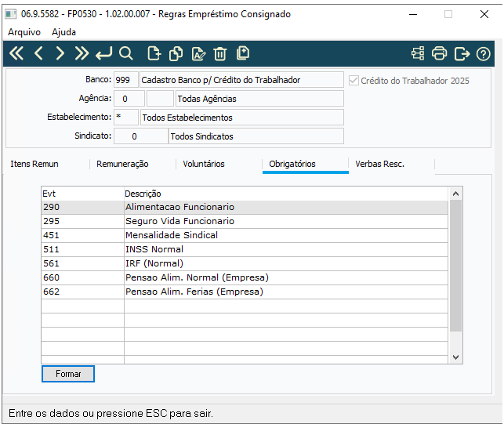Open help question mark icon
The image size is (504, 424).
483,53
